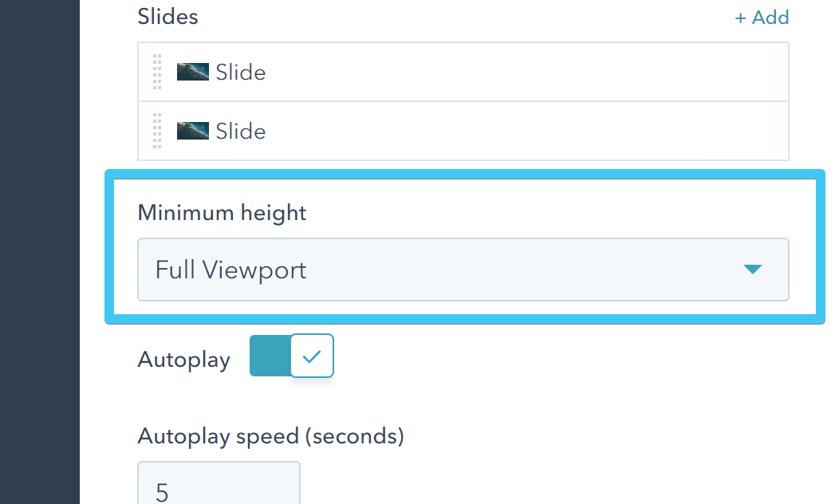Select the Full Viewport value text

(x=230, y=270)
